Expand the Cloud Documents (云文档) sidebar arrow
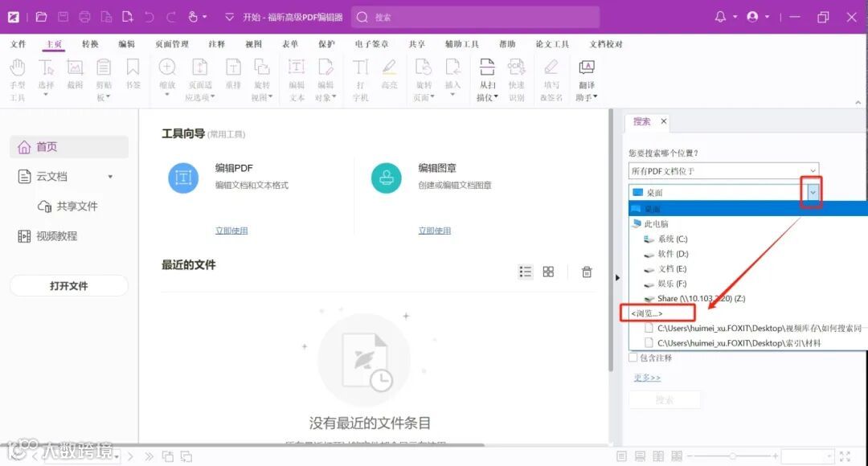 tap(110, 177)
